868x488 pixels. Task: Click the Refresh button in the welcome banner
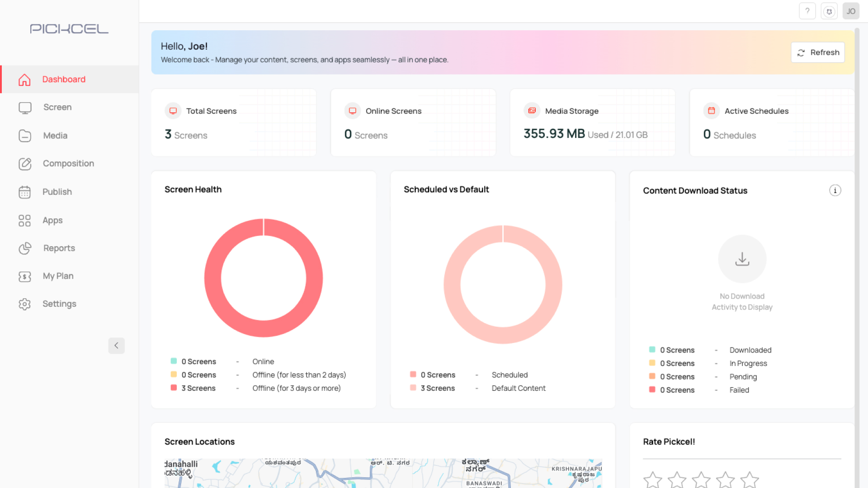tap(817, 52)
